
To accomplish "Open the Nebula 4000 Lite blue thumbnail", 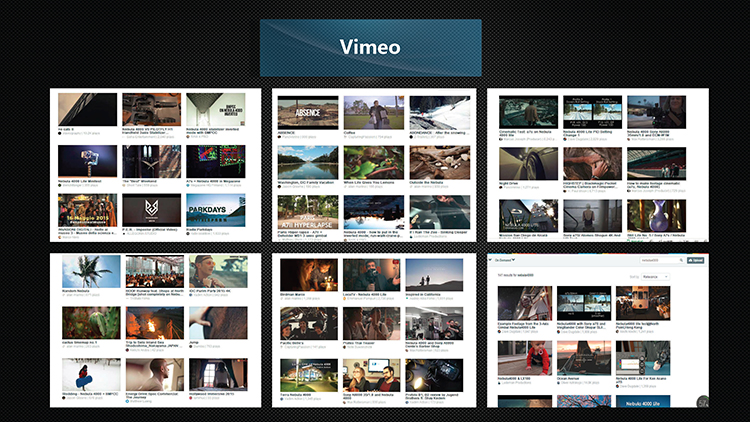I will pyautogui.click(x=643, y=401).
